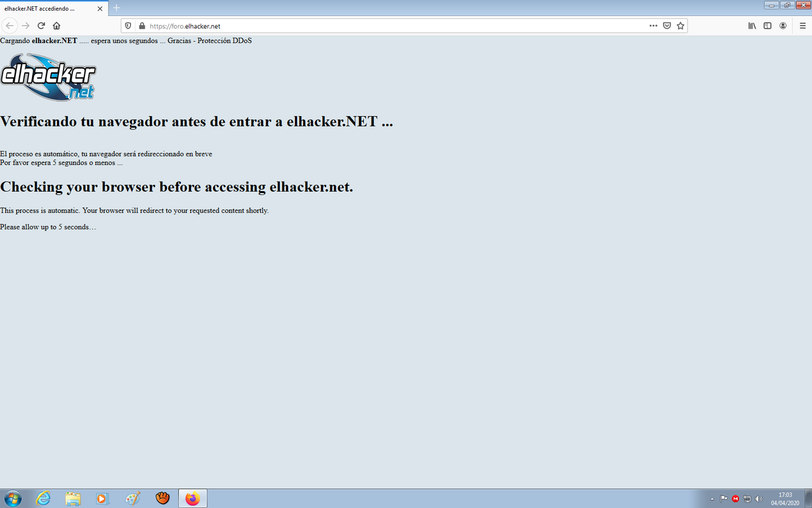Image resolution: width=812 pixels, height=508 pixels.
Task: Click 'Por favor espera 5 segundos' text
Action: pyautogui.click(x=62, y=163)
